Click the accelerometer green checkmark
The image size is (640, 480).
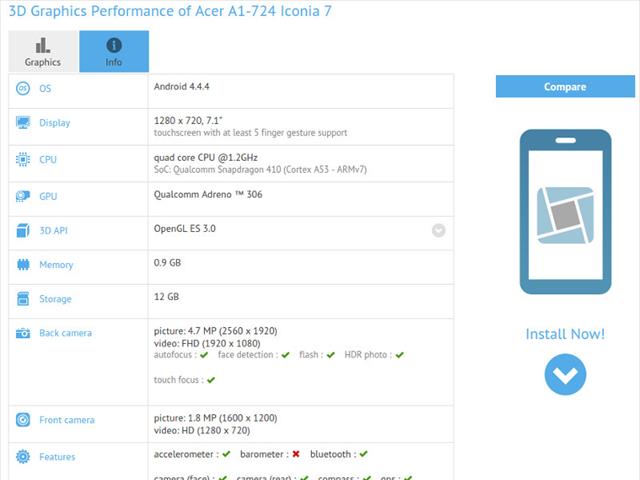(227, 454)
